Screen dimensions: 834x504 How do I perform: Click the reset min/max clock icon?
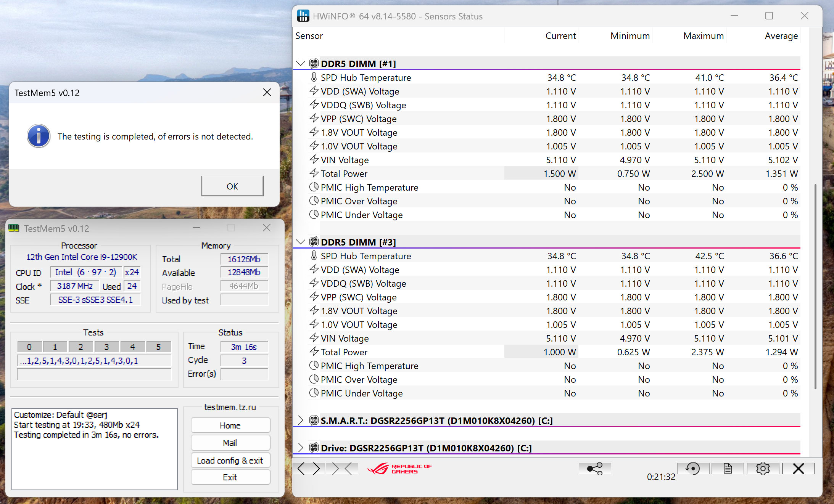click(693, 468)
